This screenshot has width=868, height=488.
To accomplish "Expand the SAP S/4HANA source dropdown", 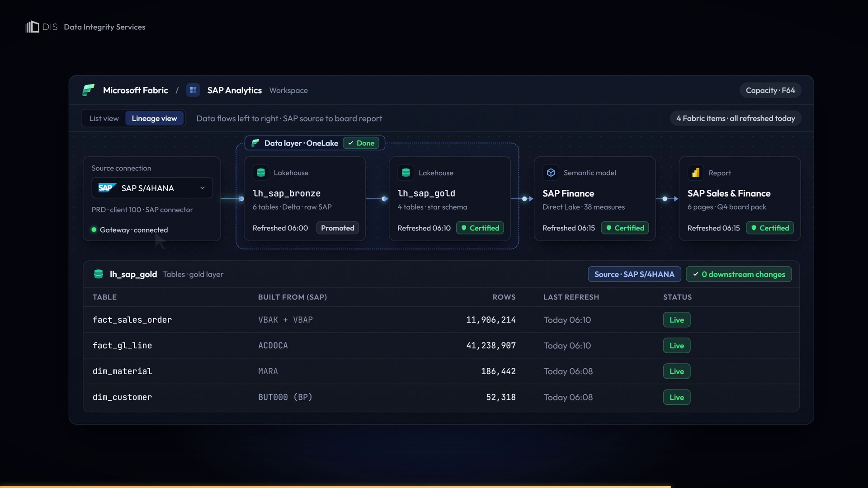I will [x=152, y=188].
